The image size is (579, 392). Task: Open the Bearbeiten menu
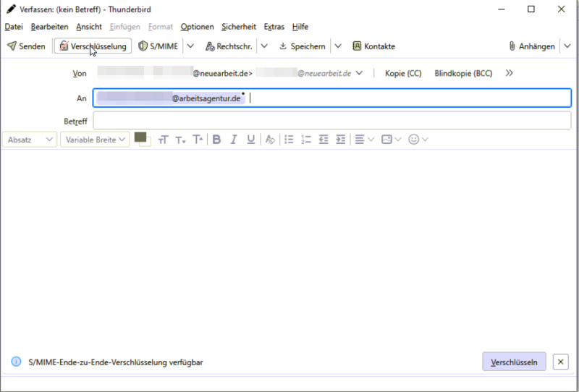(49, 27)
